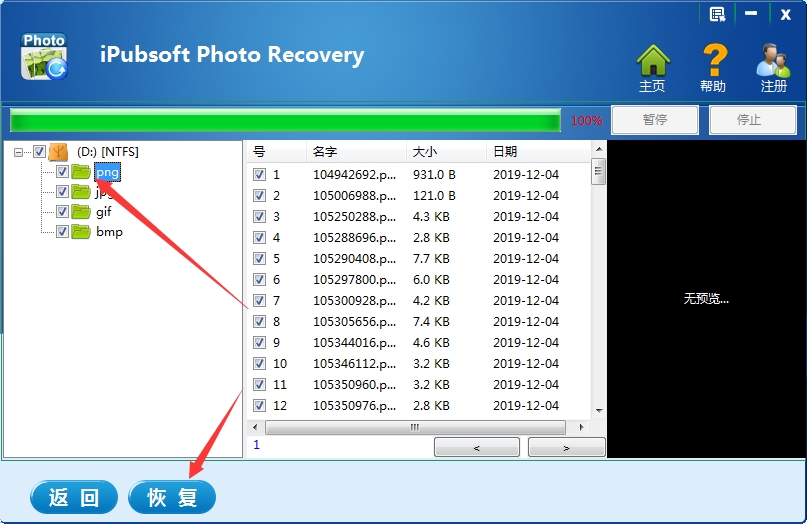Close the window with the X button
This screenshot has height=524, width=807.
point(785,14)
